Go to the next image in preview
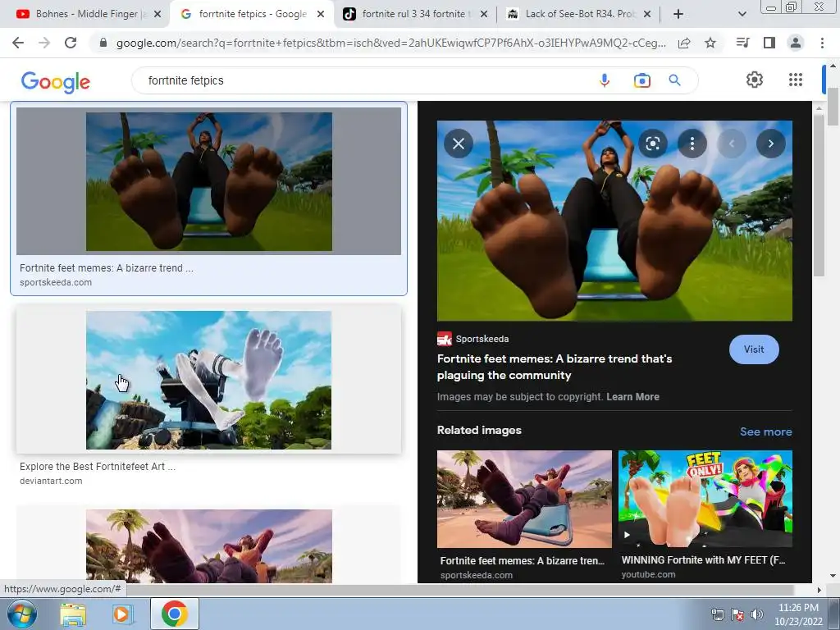840x630 pixels. pyautogui.click(x=771, y=144)
